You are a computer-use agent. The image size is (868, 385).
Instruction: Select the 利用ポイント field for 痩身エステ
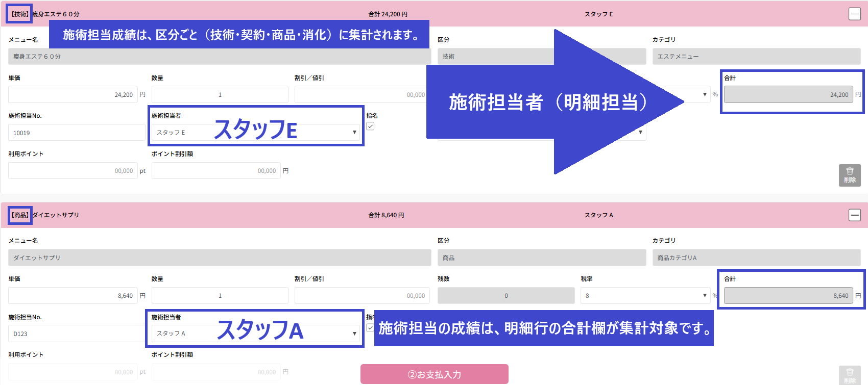point(73,171)
